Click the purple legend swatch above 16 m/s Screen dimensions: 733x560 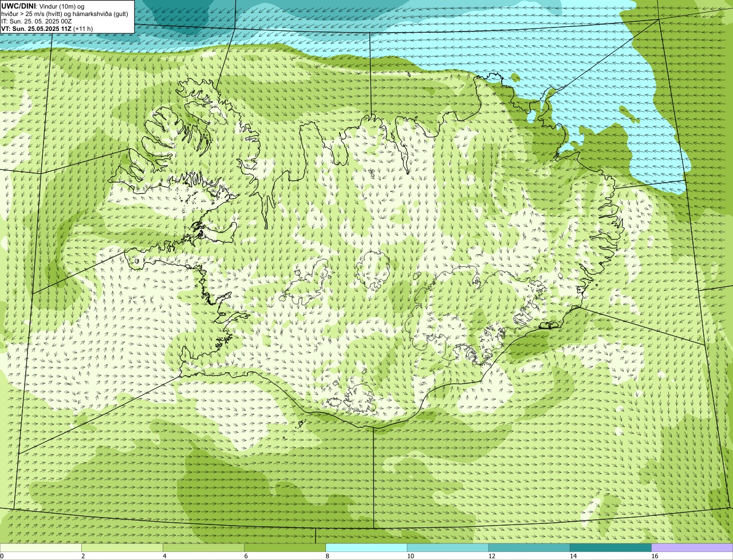pos(692,547)
